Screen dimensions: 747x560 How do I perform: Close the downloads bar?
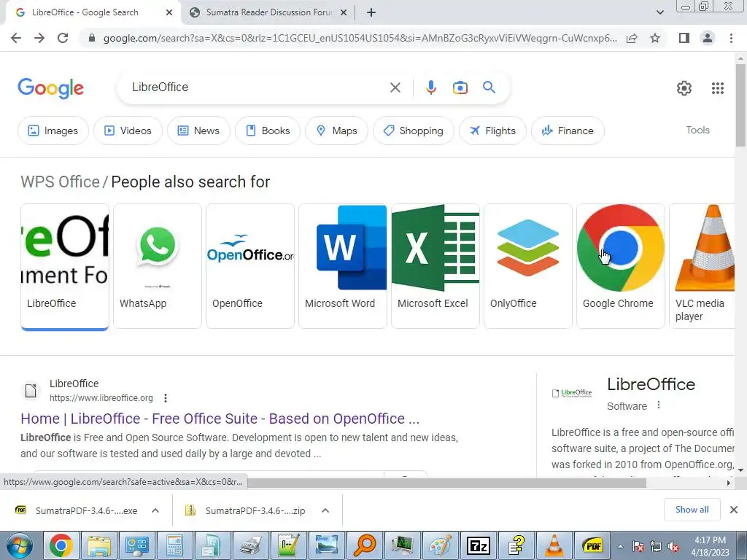pos(734,510)
